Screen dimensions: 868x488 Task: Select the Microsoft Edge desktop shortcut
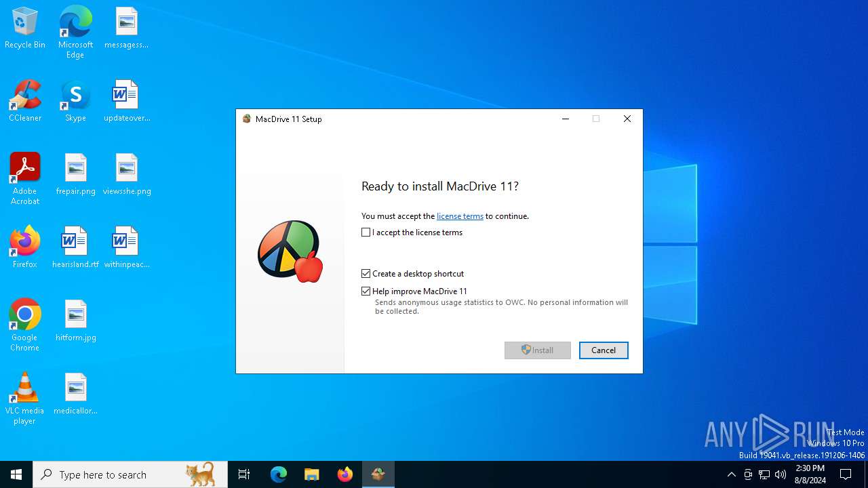point(75,32)
